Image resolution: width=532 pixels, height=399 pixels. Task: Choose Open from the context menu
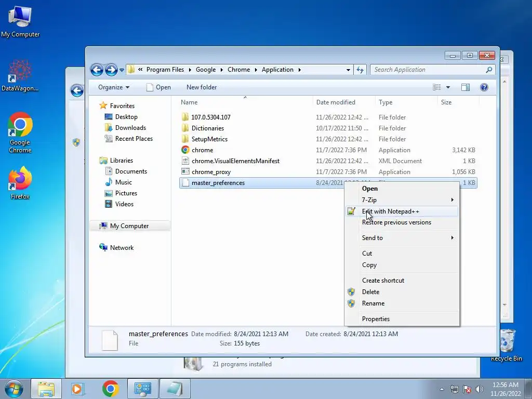pyautogui.click(x=402, y=189)
